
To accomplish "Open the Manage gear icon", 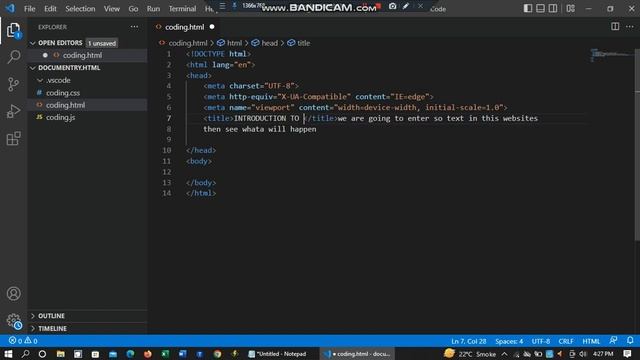I will point(13,320).
